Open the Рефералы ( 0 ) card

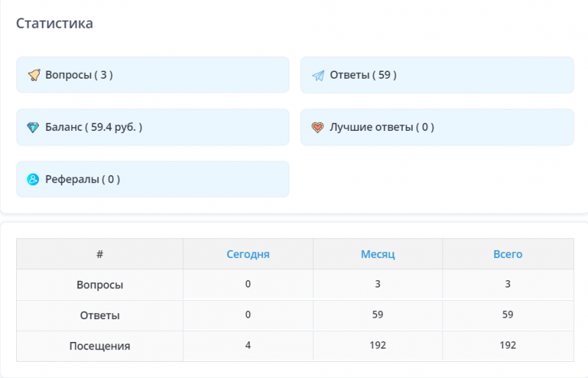(153, 179)
